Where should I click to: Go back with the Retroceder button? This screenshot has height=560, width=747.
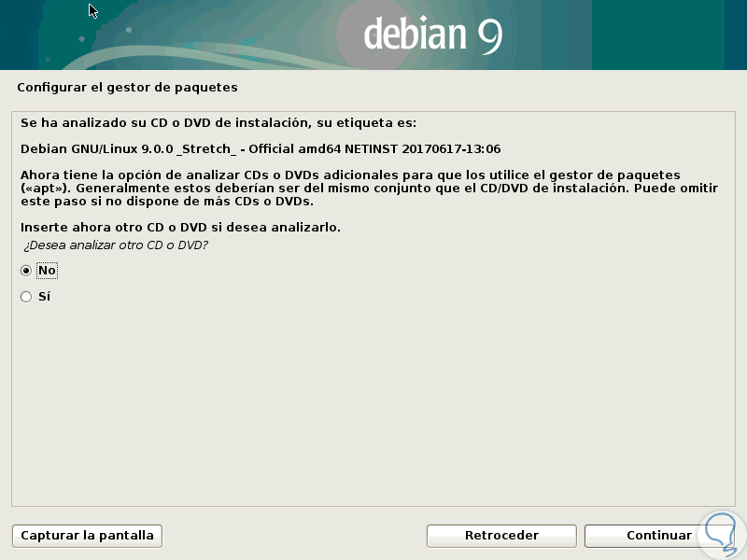pos(501,536)
